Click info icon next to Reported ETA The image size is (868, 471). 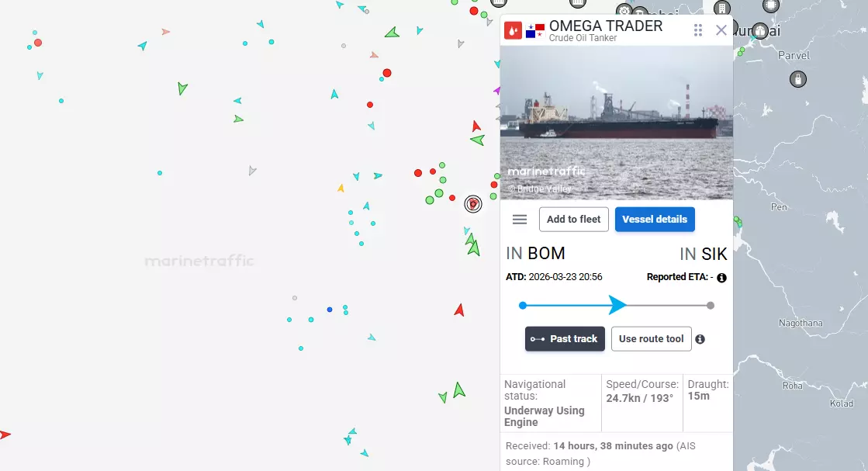[721, 278]
